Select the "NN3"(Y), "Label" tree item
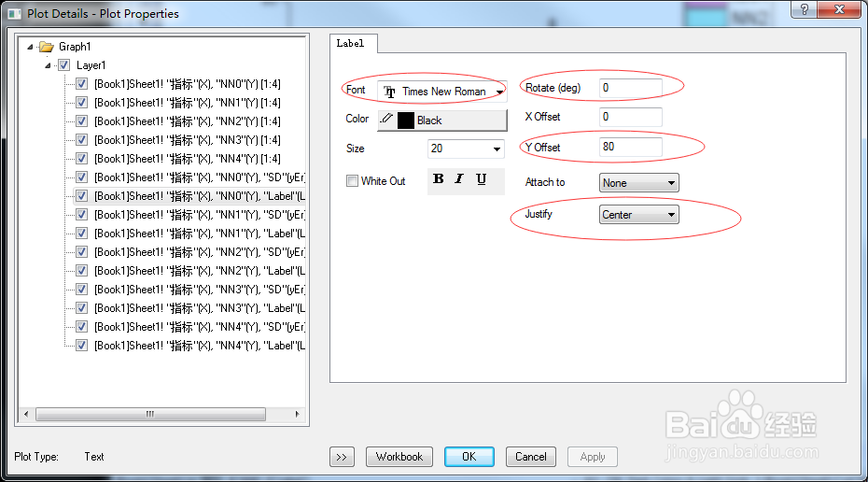 (x=200, y=308)
